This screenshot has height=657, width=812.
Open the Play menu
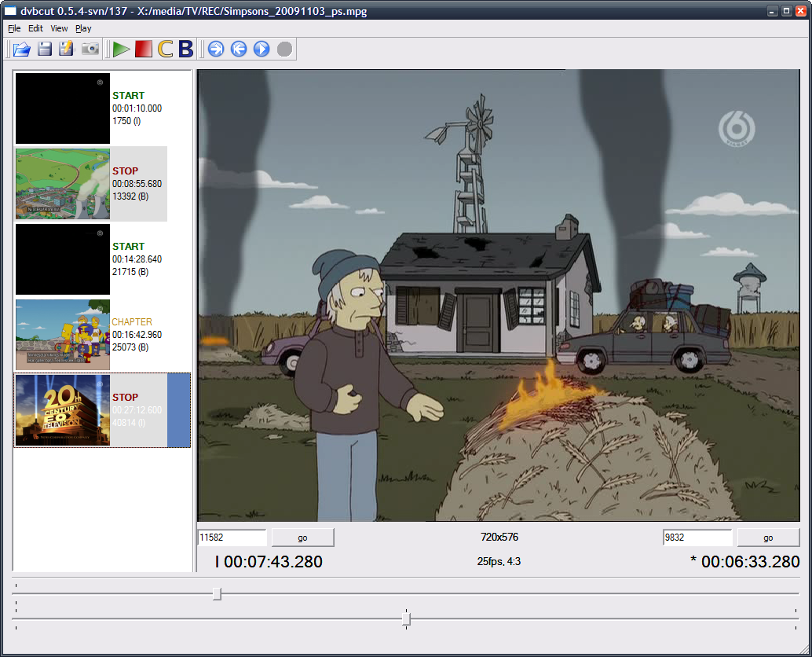pyautogui.click(x=83, y=28)
